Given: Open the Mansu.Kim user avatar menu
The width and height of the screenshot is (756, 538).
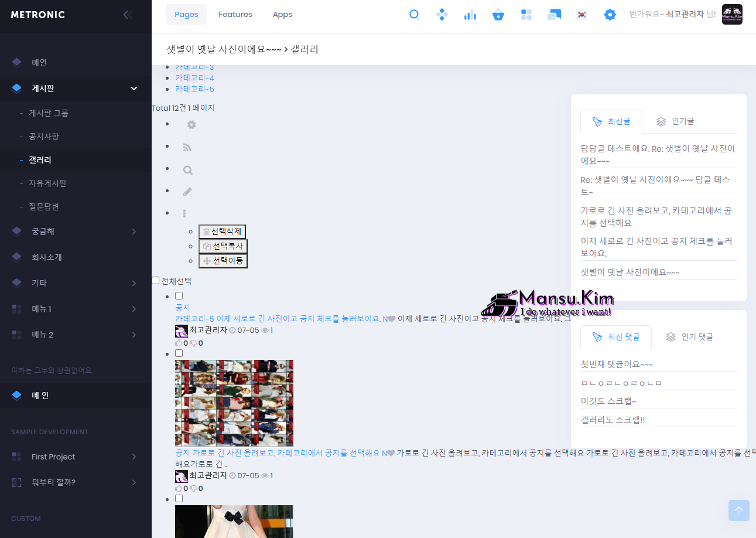Looking at the screenshot, I should coord(732,15).
